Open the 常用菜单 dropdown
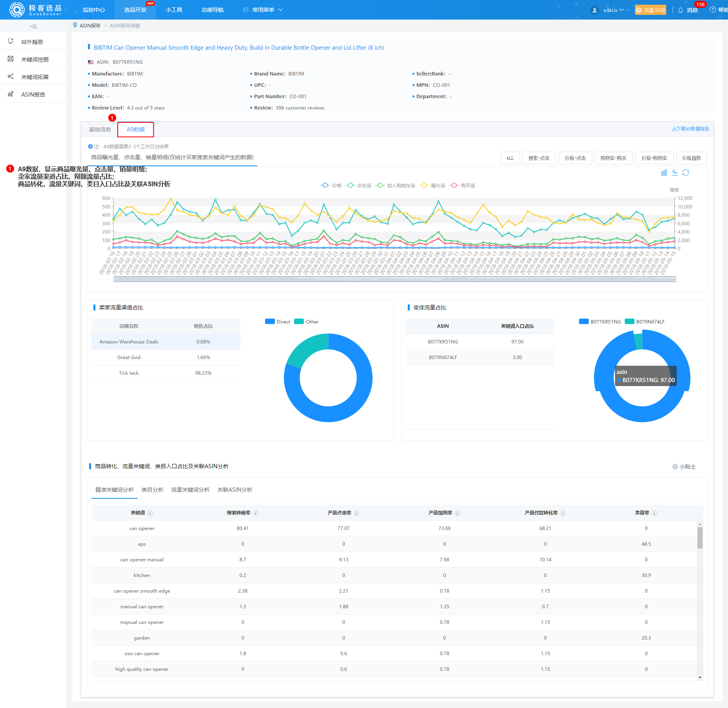The width and height of the screenshot is (728, 708). click(263, 10)
